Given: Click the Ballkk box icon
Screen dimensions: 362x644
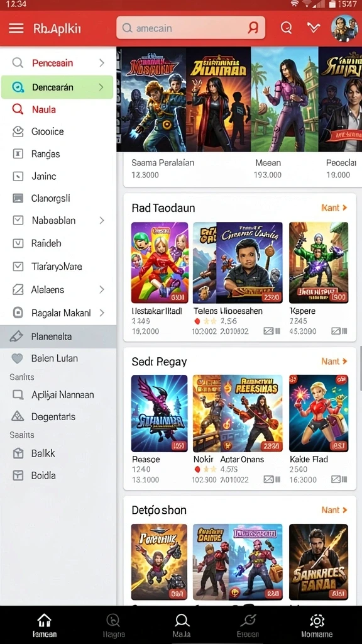Looking at the screenshot, I should pos(18,453).
